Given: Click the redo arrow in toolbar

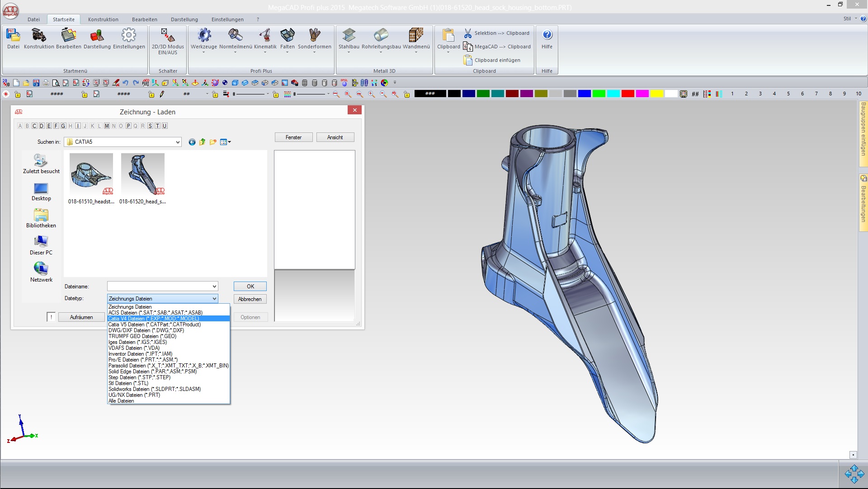Looking at the screenshot, I should (136, 83).
